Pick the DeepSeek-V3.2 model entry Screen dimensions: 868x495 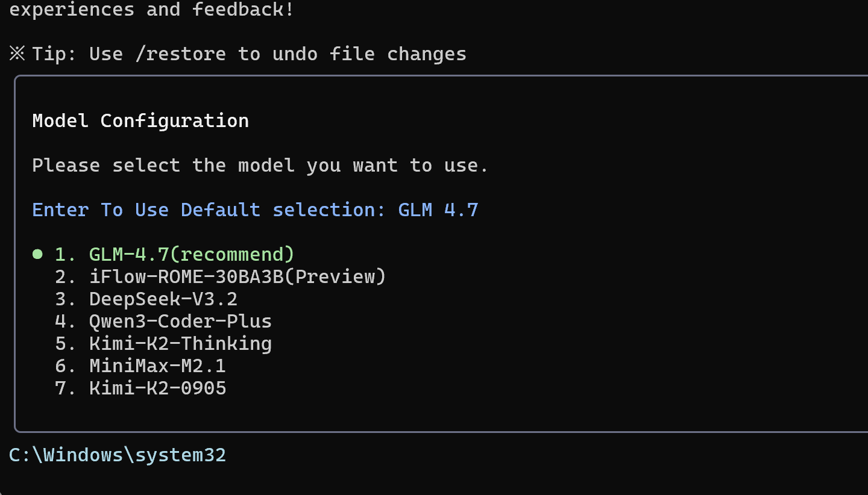pyautogui.click(x=163, y=299)
